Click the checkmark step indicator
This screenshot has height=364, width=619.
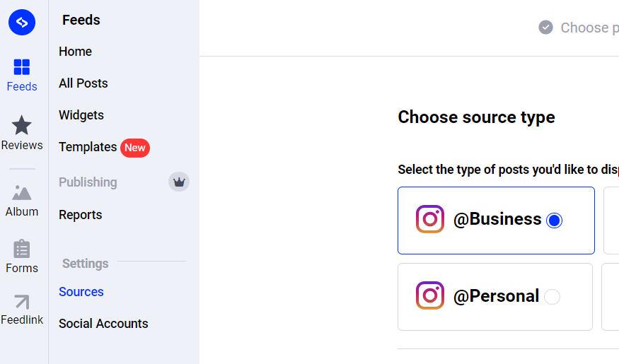click(545, 28)
